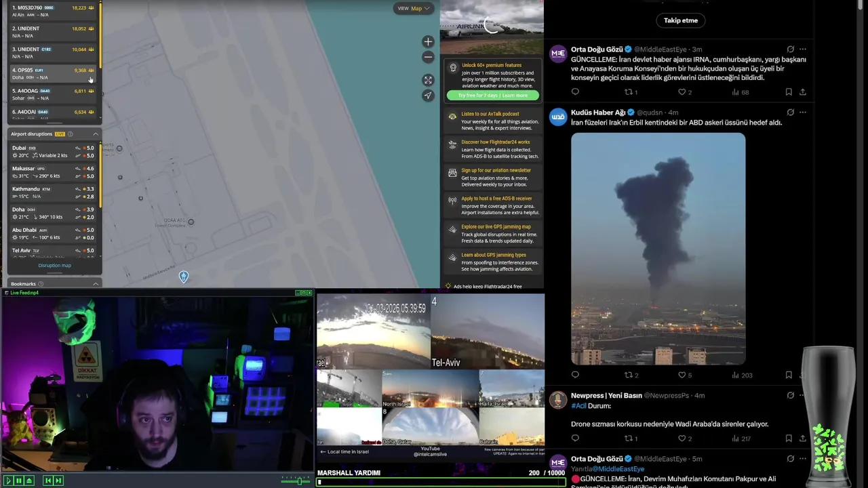
Task: Open Airport disruptions info help icon
Action: click(x=71, y=134)
